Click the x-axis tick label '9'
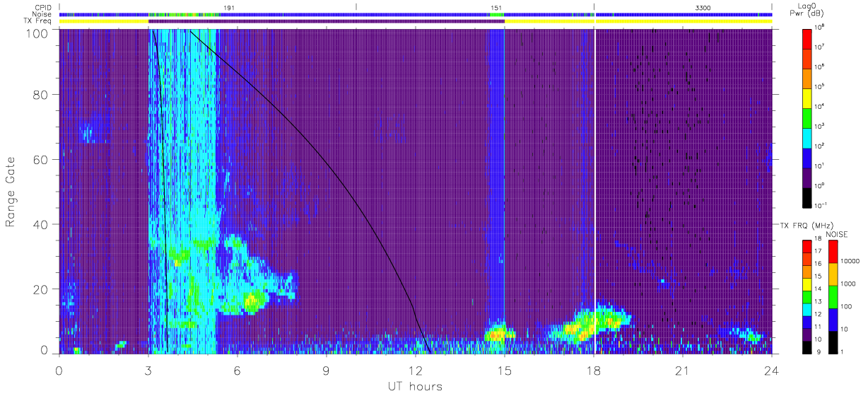The height and width of the screenshot is (401, 868). [x=326, y=370]
